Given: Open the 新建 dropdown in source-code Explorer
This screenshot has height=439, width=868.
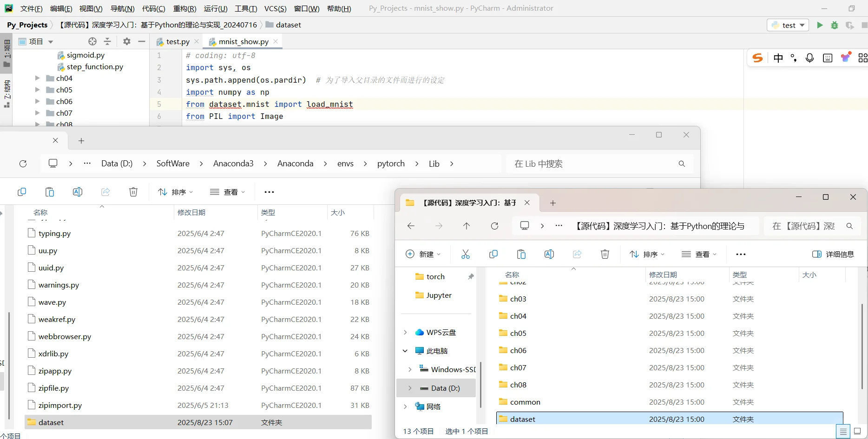Looking at the screenshot, I should point(423,254).
